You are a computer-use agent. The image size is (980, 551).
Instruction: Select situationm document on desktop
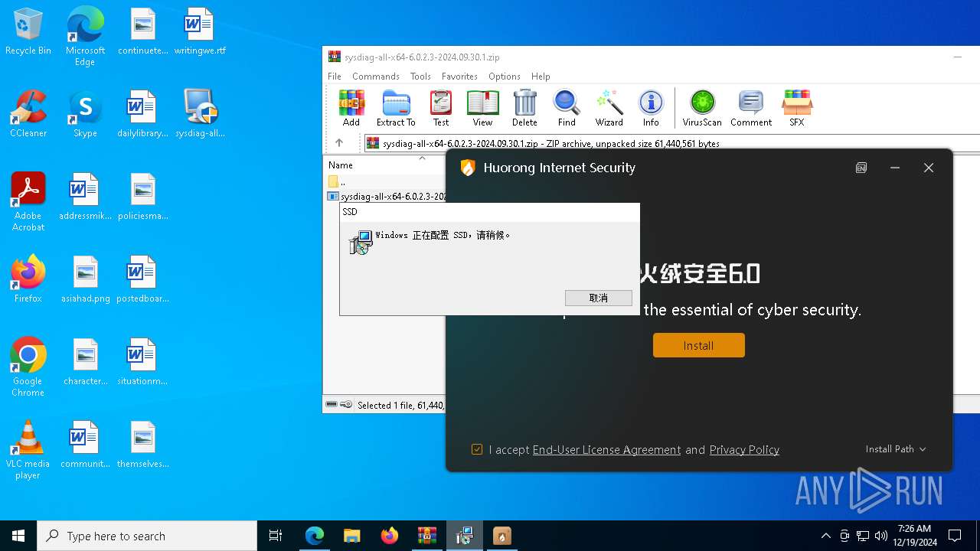pos(142,362)
